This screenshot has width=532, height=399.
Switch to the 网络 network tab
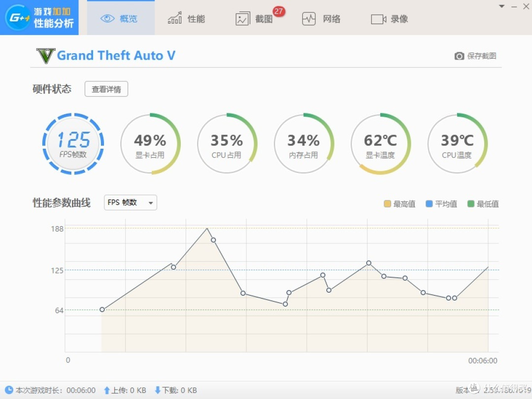(x=321, y=18)
